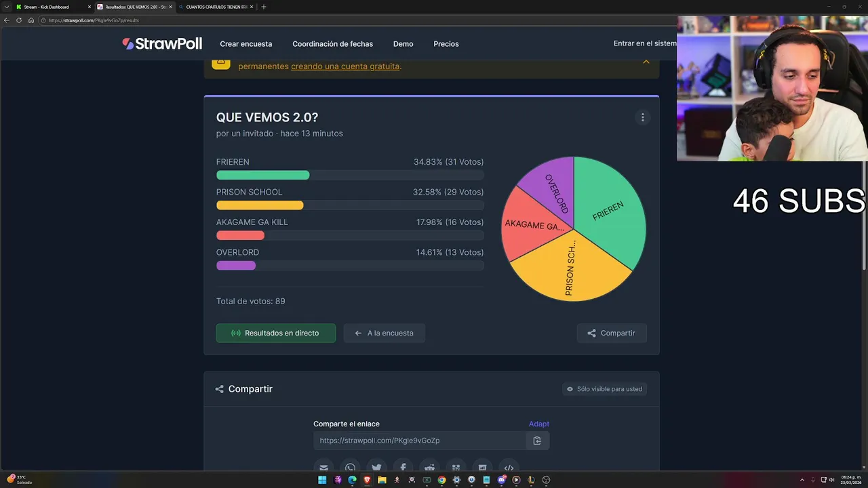Open Crear encuesta in the navigation
The height and width of the screenshot is (488, 868).
pos(246,44)
